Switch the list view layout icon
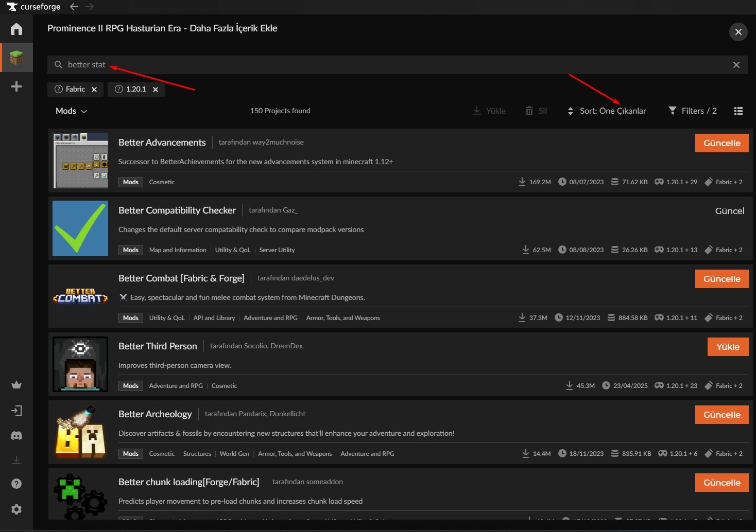 [x=738, y=111]
